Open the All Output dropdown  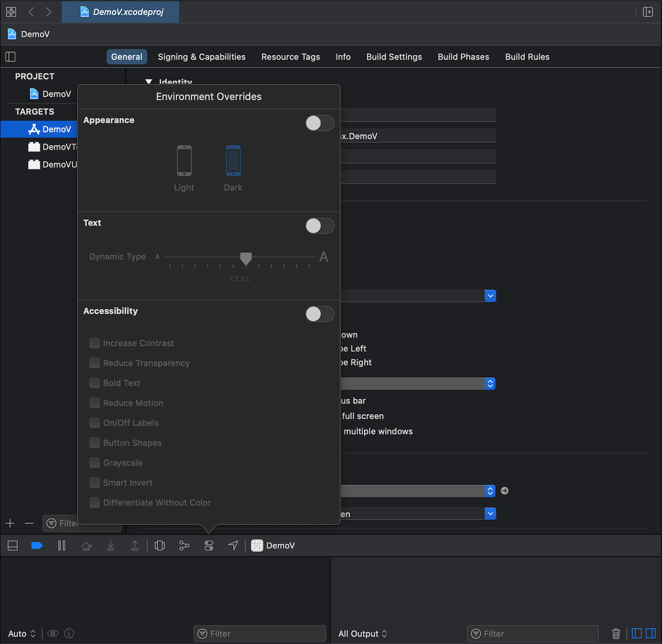pos(362,634)
